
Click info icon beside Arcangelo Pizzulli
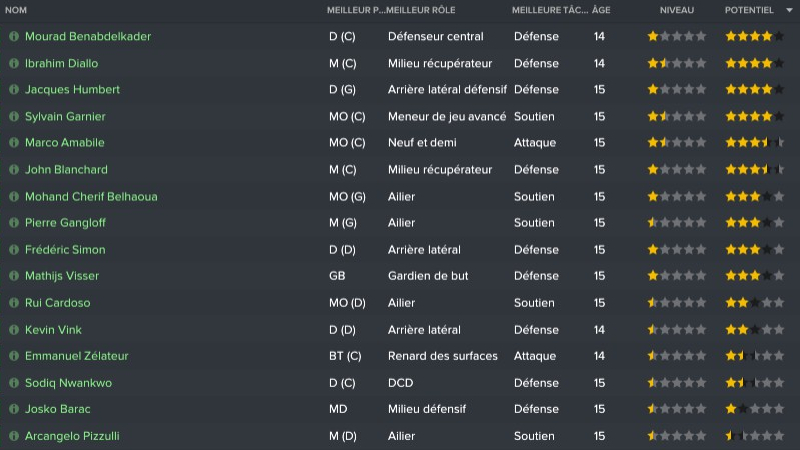(x=14, y=436)
